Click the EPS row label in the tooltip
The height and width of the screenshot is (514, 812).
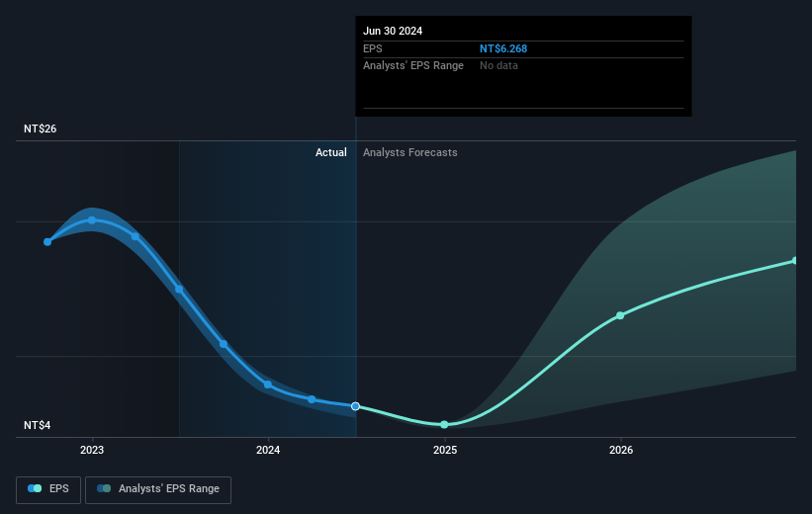click(x=372, y=48)
